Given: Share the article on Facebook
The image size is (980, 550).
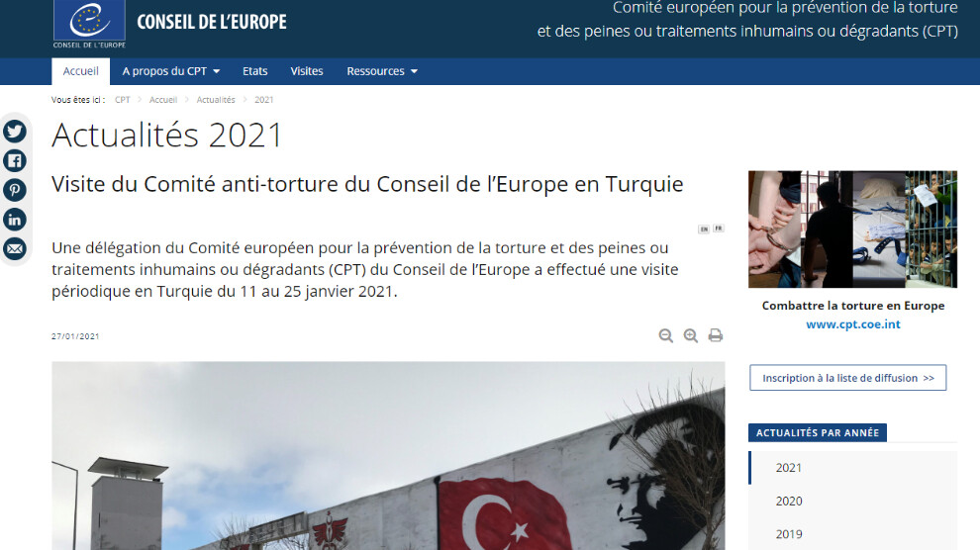Looking at the screenshot, I should pos(15,160).
